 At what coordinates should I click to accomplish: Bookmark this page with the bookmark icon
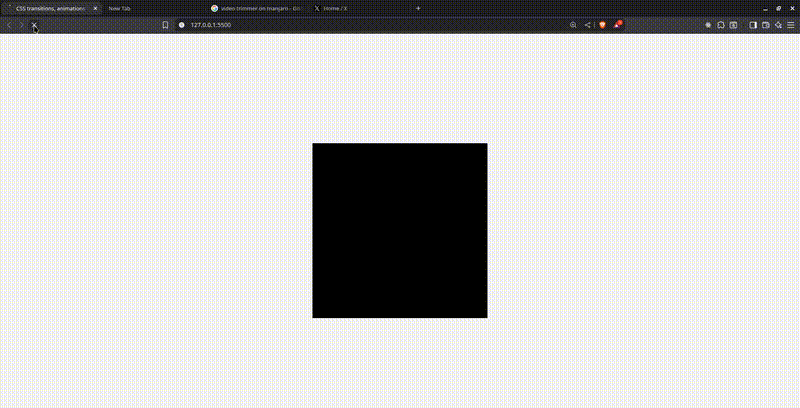pos(165,24)
